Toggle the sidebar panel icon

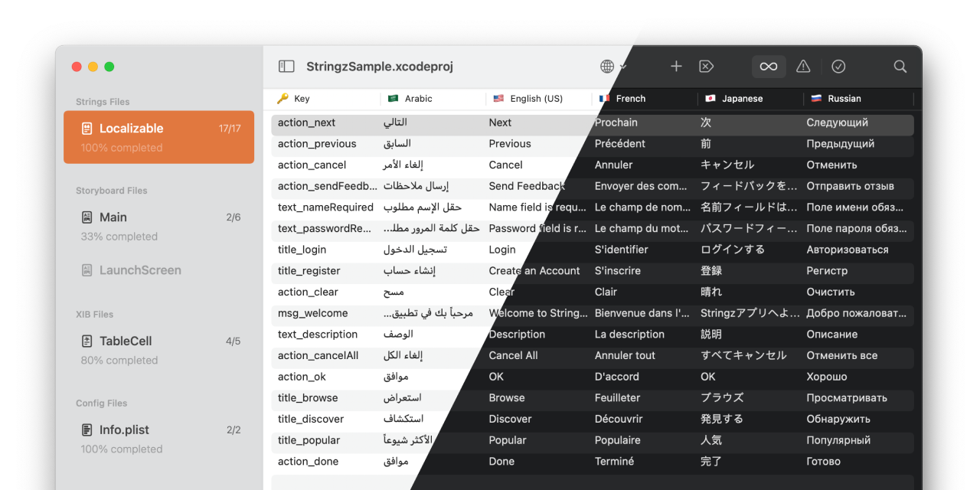pos(286,67)
